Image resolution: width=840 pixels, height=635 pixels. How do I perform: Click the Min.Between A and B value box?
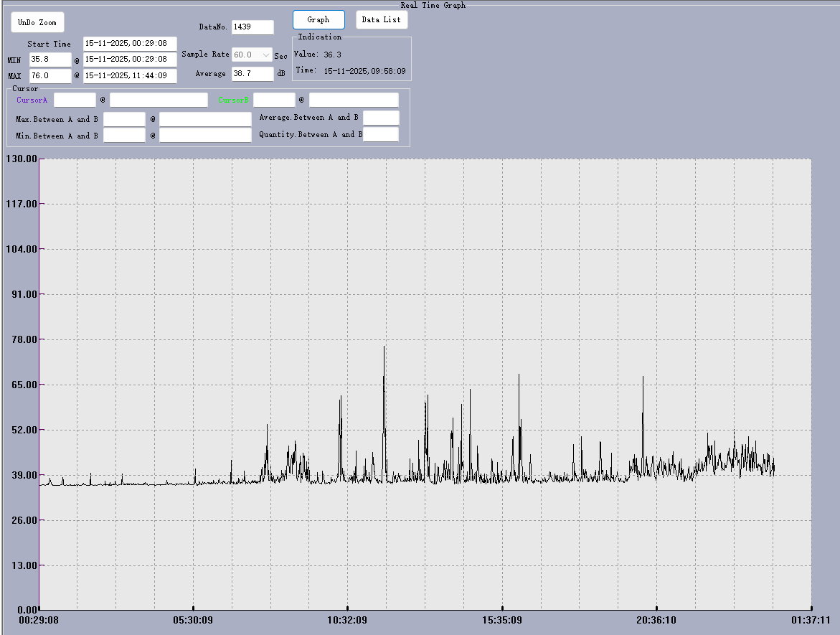(124, 135)
